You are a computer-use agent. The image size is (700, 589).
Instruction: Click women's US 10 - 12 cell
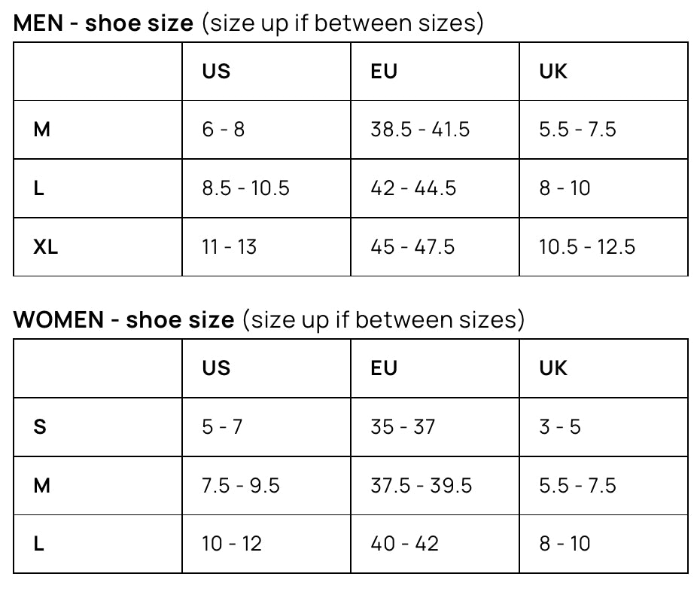pos(232,544)
